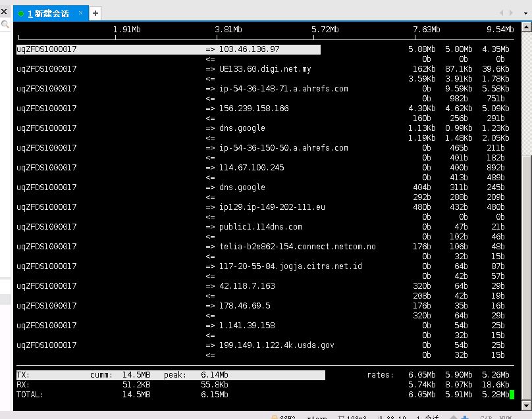Click the vertical scrollbar track of terminal

point(527,99)
